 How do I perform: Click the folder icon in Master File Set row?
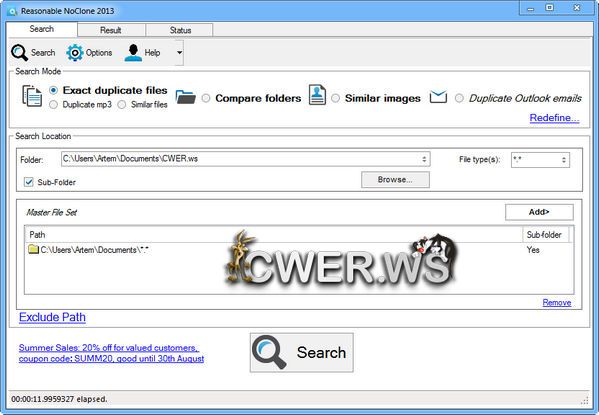click(34, 250)
